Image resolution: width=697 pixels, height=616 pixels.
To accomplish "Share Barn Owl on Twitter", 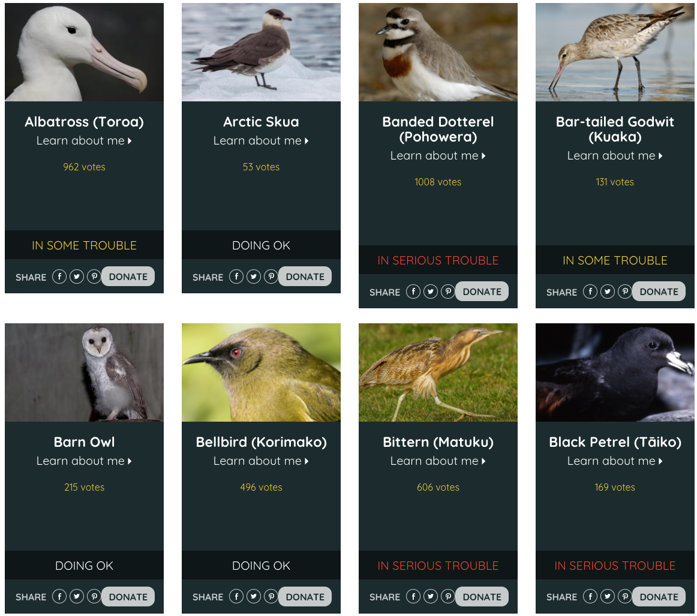I will [x=77, y=596].
